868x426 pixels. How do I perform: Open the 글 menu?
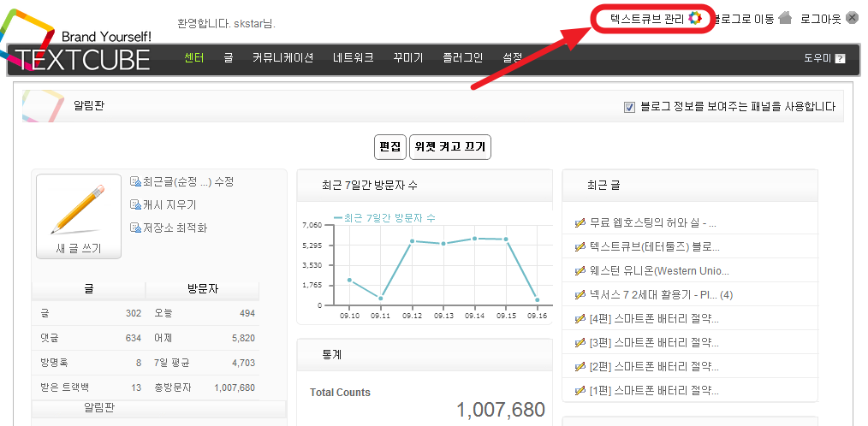tap(229, 57)
